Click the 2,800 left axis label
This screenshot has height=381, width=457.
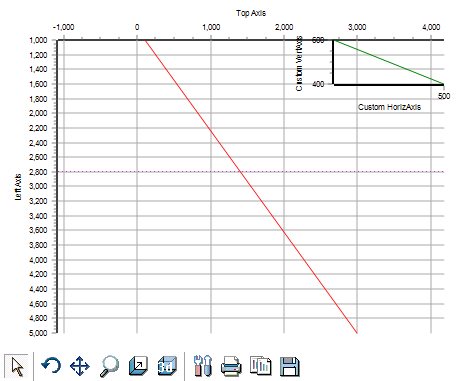[x=38, y=172]
